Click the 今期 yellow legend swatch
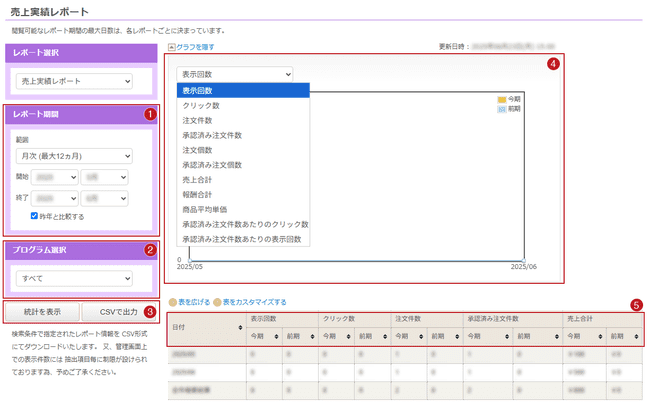The image size is (650, 407). click(502, 99)
